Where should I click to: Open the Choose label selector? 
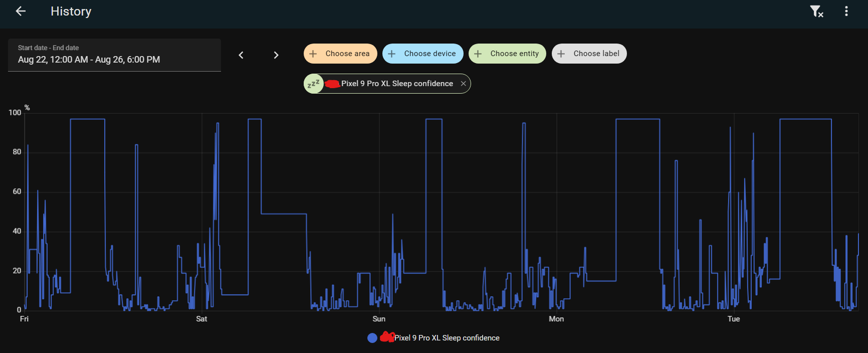pyautogui.click(x=589, y=54)
